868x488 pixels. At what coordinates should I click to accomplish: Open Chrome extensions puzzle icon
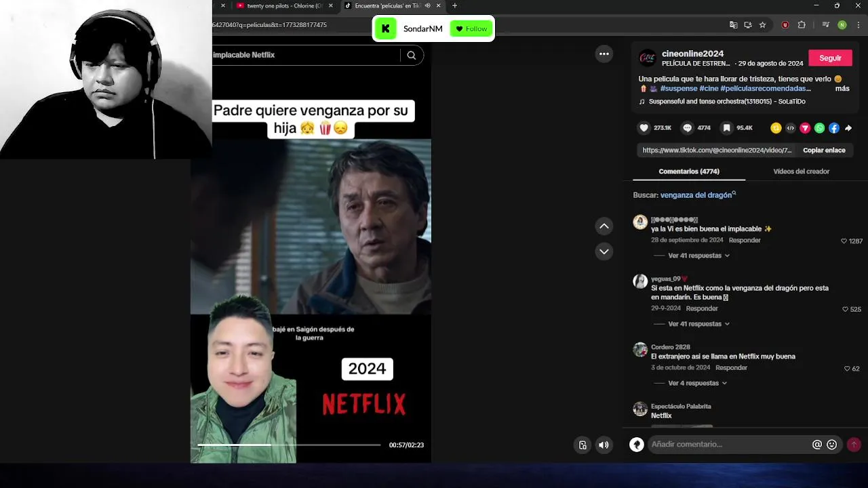click(802, 25)
